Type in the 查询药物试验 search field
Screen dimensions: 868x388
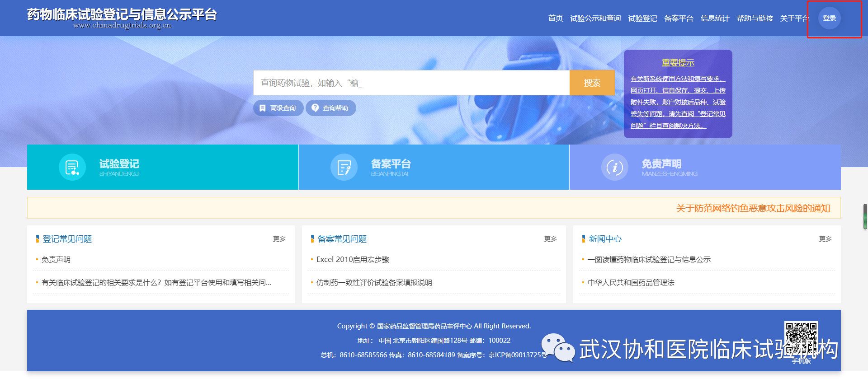[411, 83]
